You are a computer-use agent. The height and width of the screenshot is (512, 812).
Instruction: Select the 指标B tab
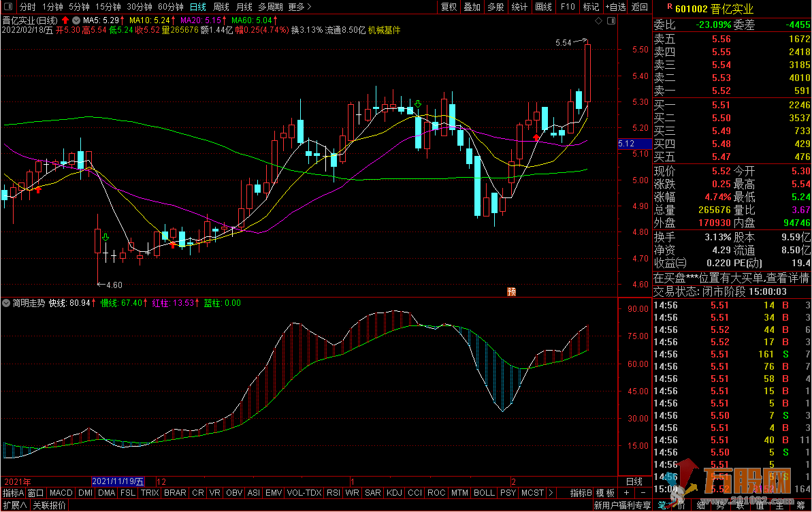tap(581, 493)
